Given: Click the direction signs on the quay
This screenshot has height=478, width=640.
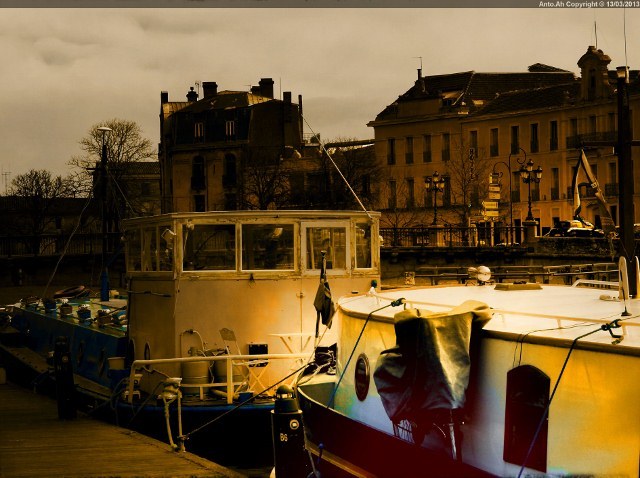Looking at the screenshot, I should 492,195.
